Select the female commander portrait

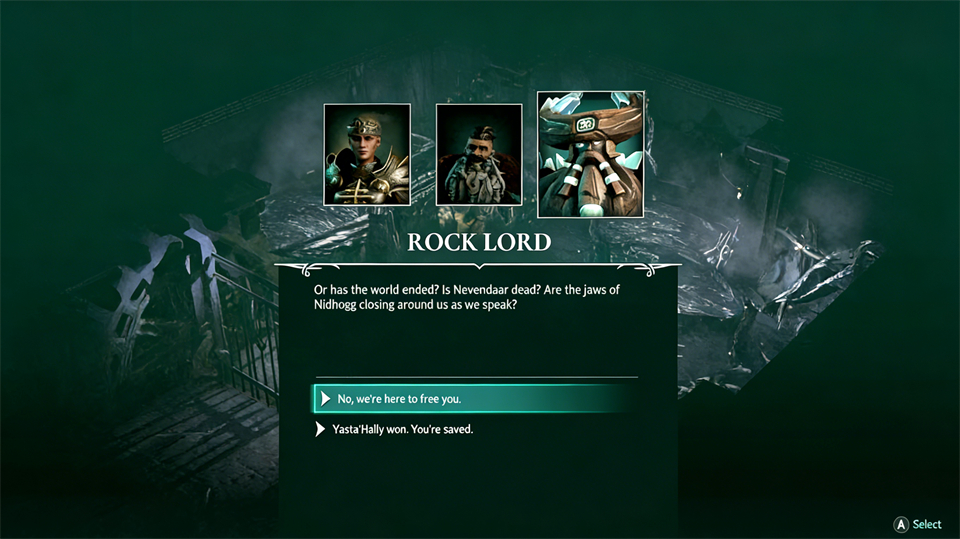click(367, 154)
